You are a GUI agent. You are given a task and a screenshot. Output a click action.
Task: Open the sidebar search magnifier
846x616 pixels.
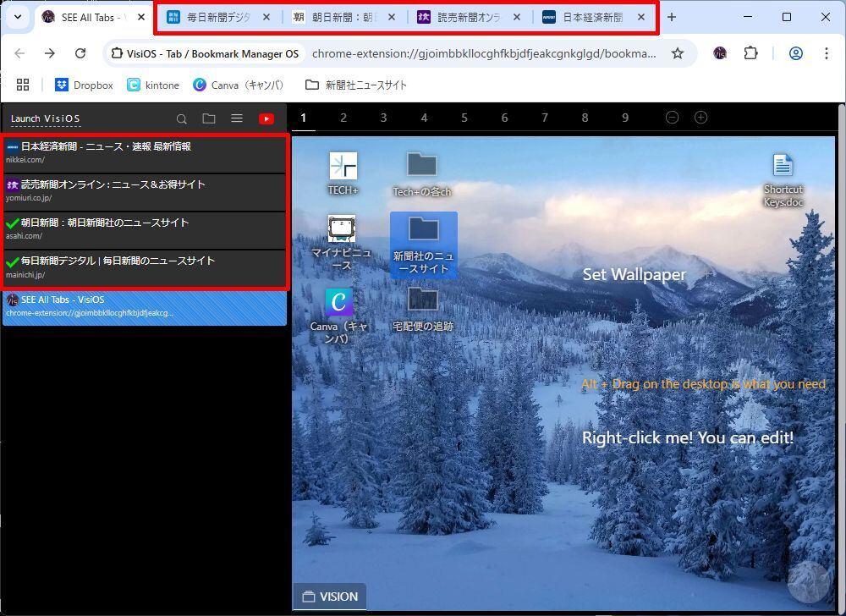pyautogui.click(x=182, y=118)
